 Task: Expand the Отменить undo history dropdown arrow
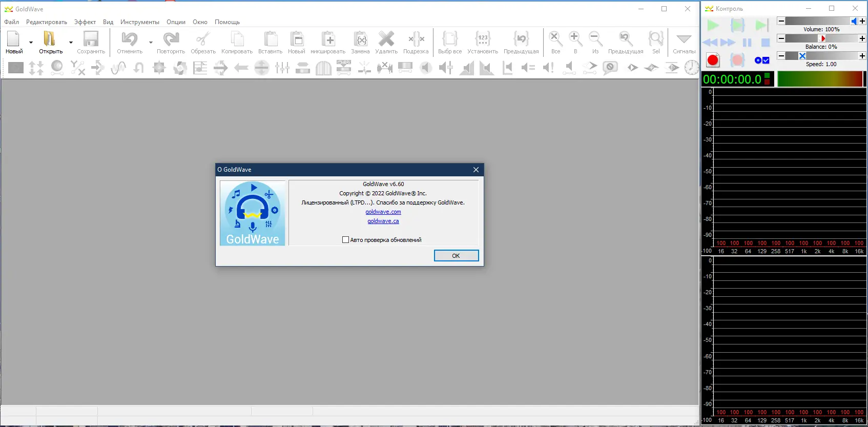point(151,43)
